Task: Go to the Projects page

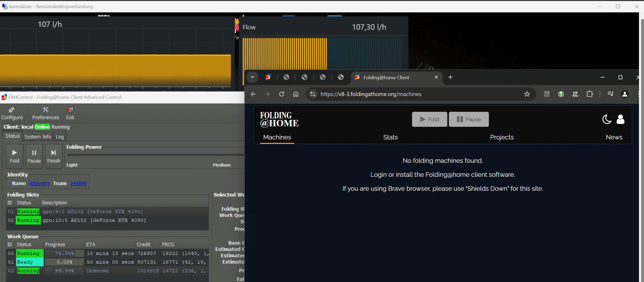Action: [x=502, y=137]
